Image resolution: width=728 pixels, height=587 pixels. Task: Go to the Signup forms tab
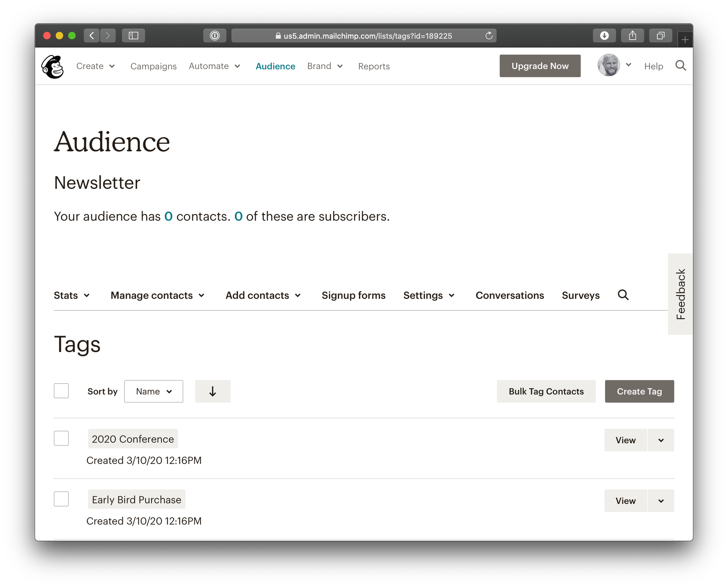[353, 295]
